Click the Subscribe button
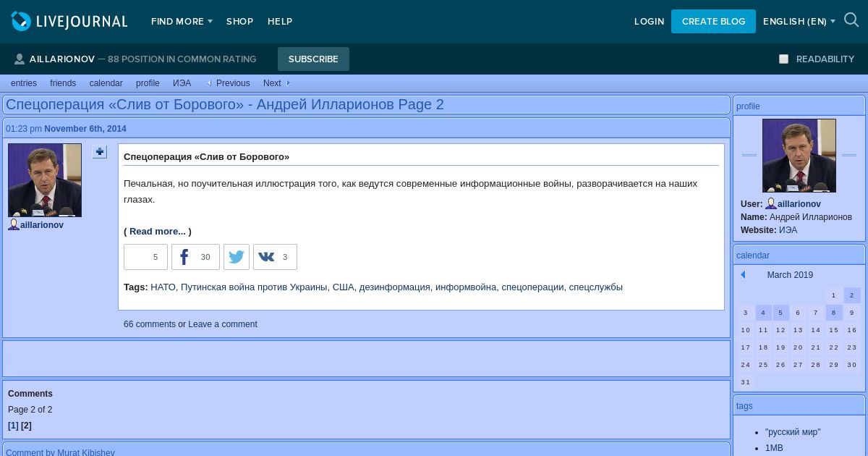The width and height of the screenshot is (868, 456). [x=313, y=59]
